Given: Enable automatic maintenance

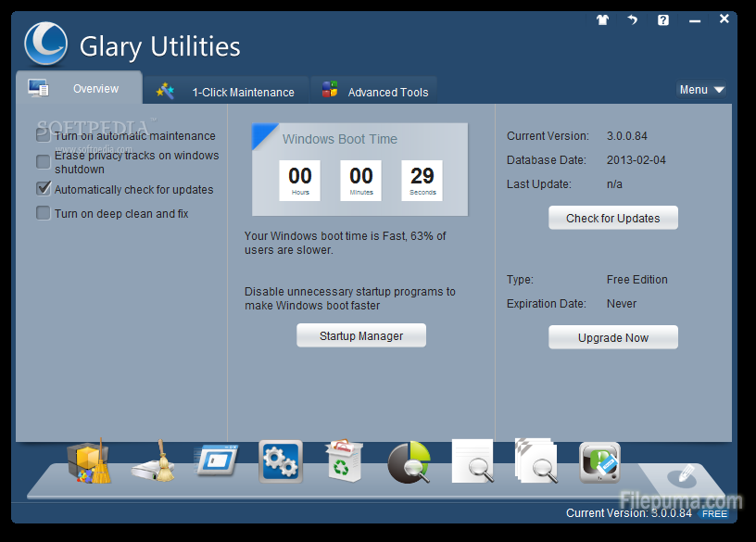Looking at the screenshot, I should point(43,134).
